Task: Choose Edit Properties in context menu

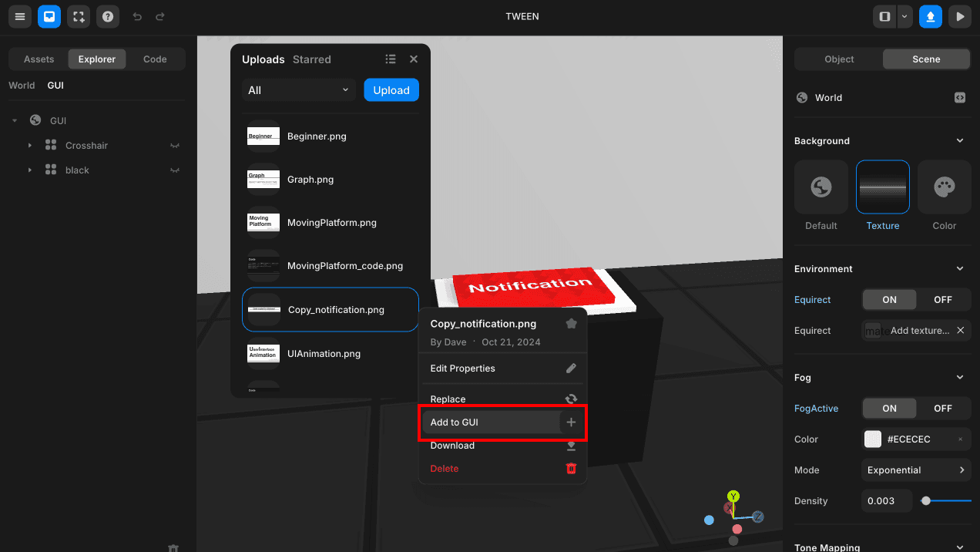Action: click(x=502, y=369)
